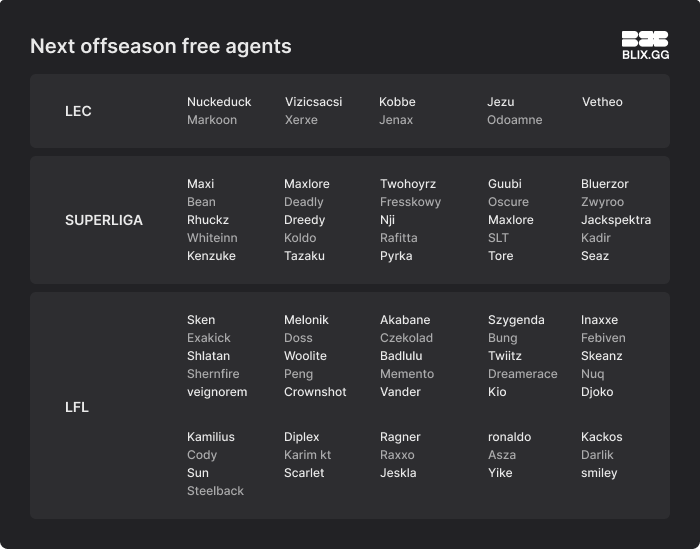Screen dimensions: 700x549
Task: Choose the Kackos player name
Action: click(602, 437)
